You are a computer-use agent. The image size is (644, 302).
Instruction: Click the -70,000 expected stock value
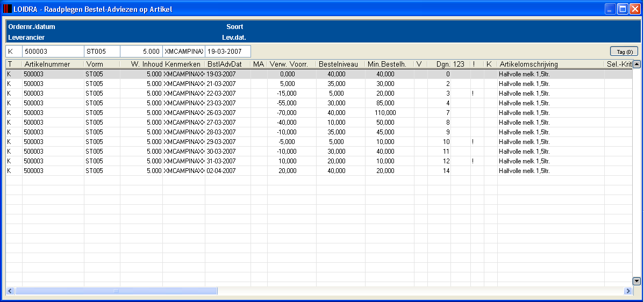point(287,113)
